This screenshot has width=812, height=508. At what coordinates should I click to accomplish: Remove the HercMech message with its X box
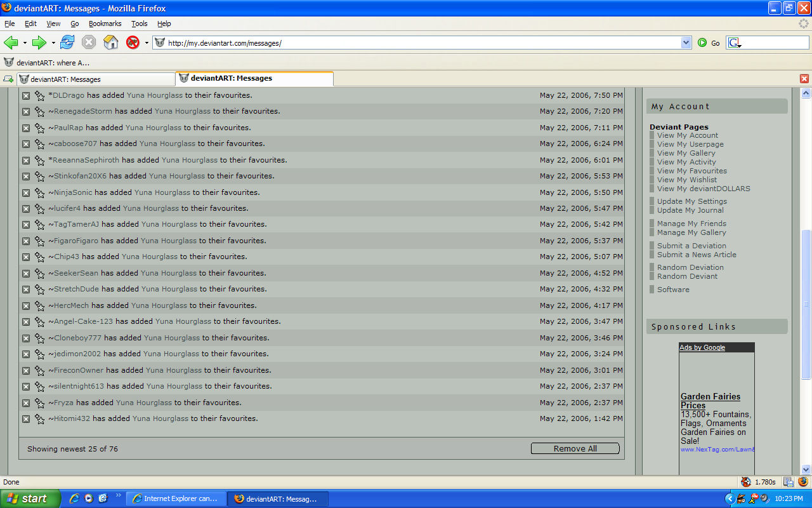(26, 306)
